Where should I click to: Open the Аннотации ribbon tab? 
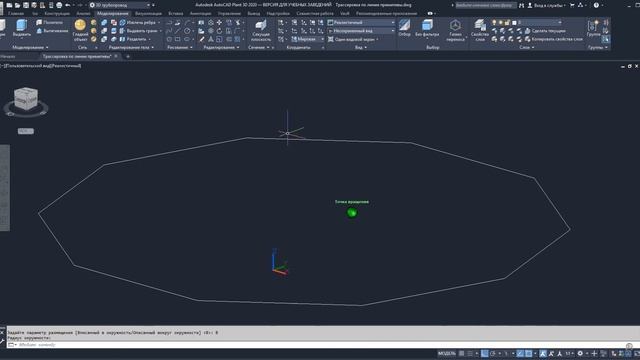coord(200,13)
